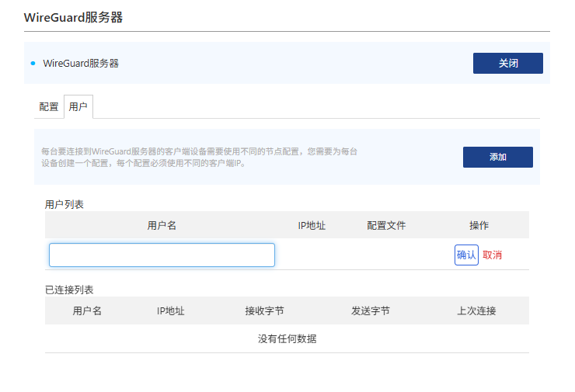Click the blue status dot beside WireGuard服务器
The image size is (575, 392).
pyautogui.click(x=33, y=63)
